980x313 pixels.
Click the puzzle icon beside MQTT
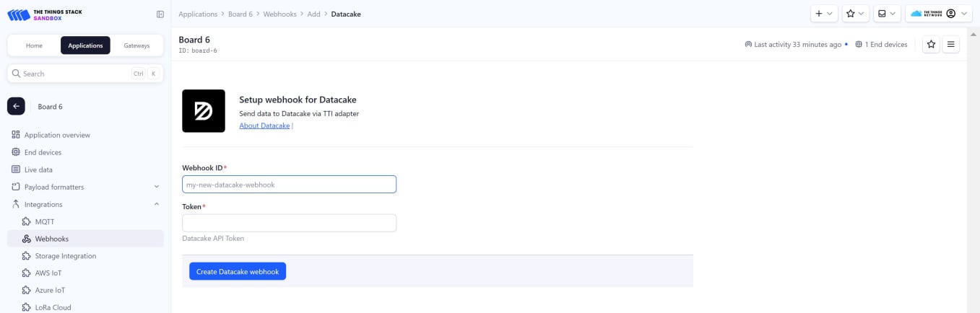(x=27, y=221)
